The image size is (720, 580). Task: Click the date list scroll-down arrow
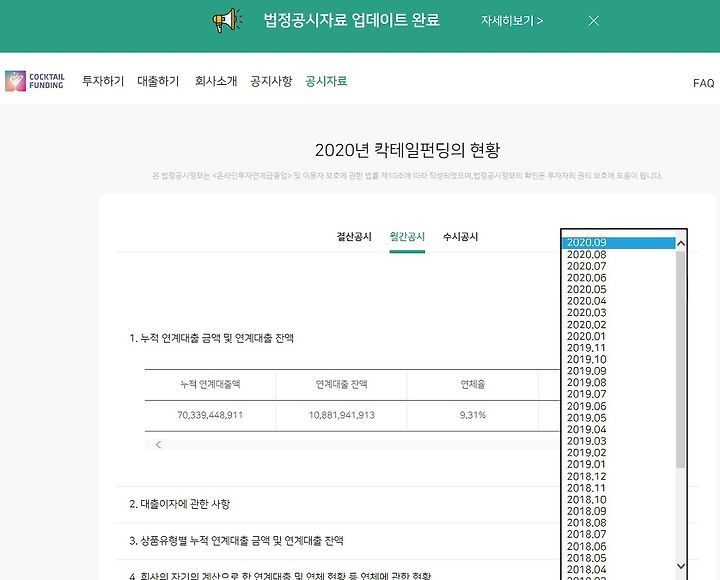(681, 566)
